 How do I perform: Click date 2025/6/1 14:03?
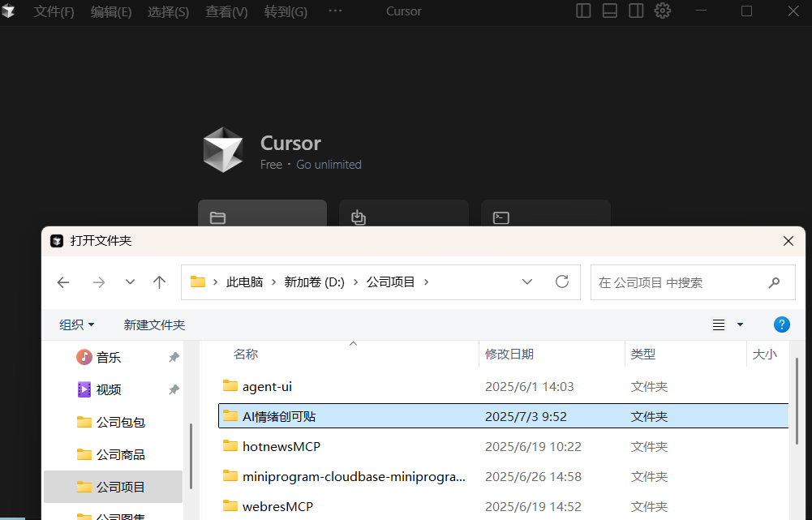[x=529, y=386]
